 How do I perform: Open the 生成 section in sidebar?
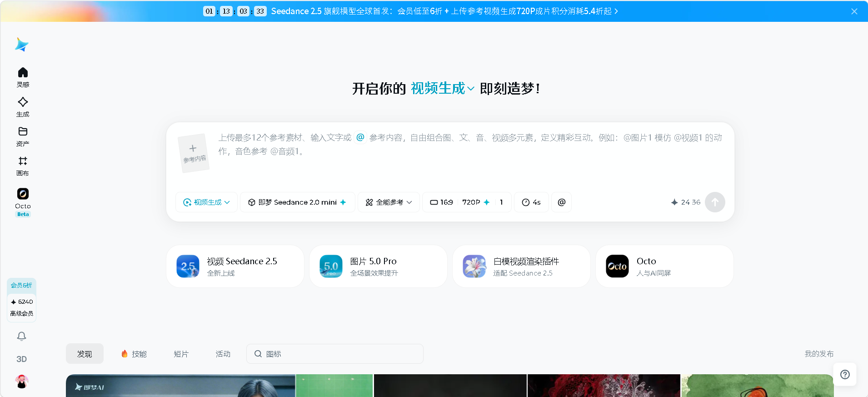(x=23, y=107)
